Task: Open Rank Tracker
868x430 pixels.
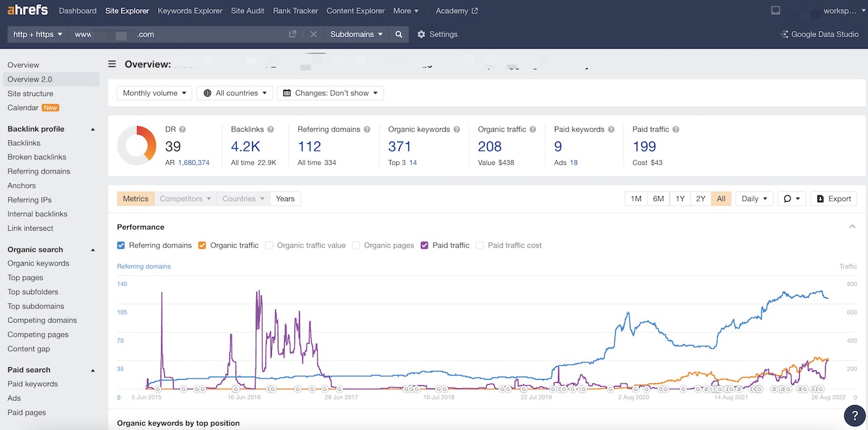Action: pyautogui.click(x=296, y=11)
